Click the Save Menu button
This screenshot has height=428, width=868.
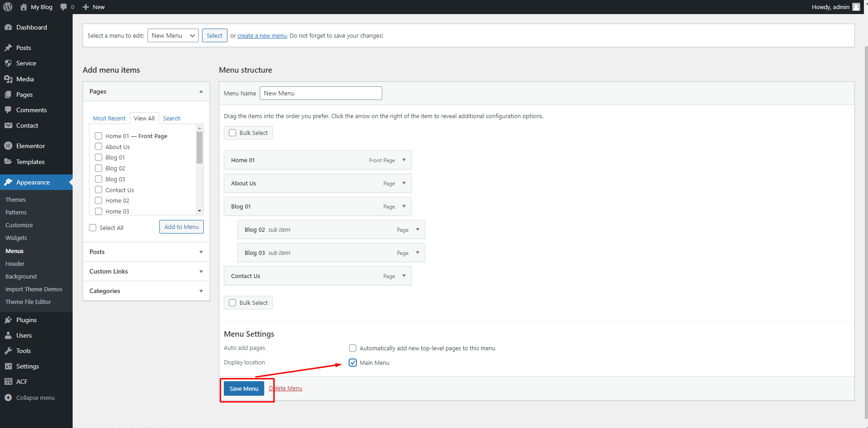point(244,388)
